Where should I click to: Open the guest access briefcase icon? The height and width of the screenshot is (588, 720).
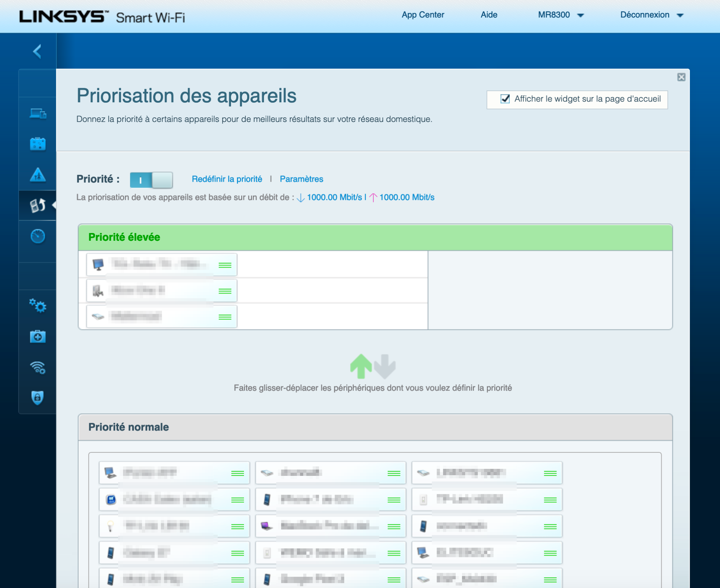(38, 144)
